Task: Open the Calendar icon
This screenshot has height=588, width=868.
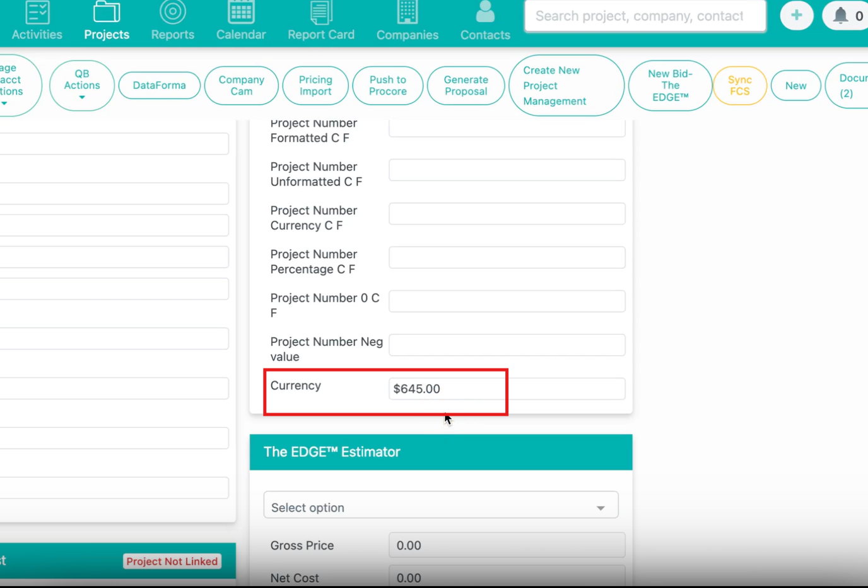Action: 241,13
